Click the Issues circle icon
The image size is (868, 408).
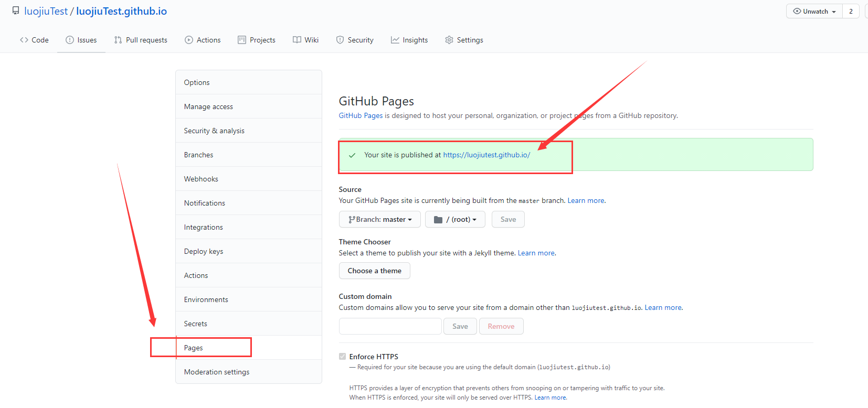[69, 40]
